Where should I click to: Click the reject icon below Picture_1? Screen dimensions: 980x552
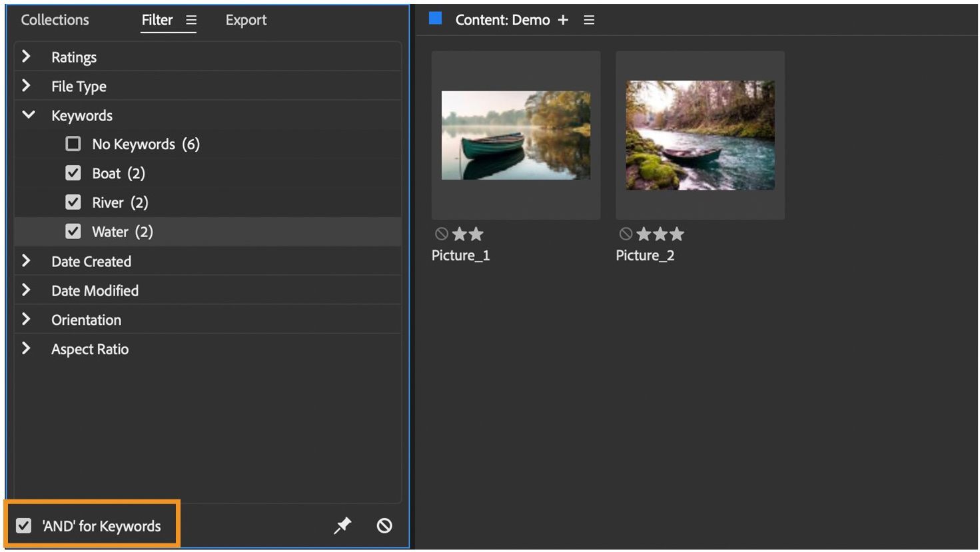442,234
